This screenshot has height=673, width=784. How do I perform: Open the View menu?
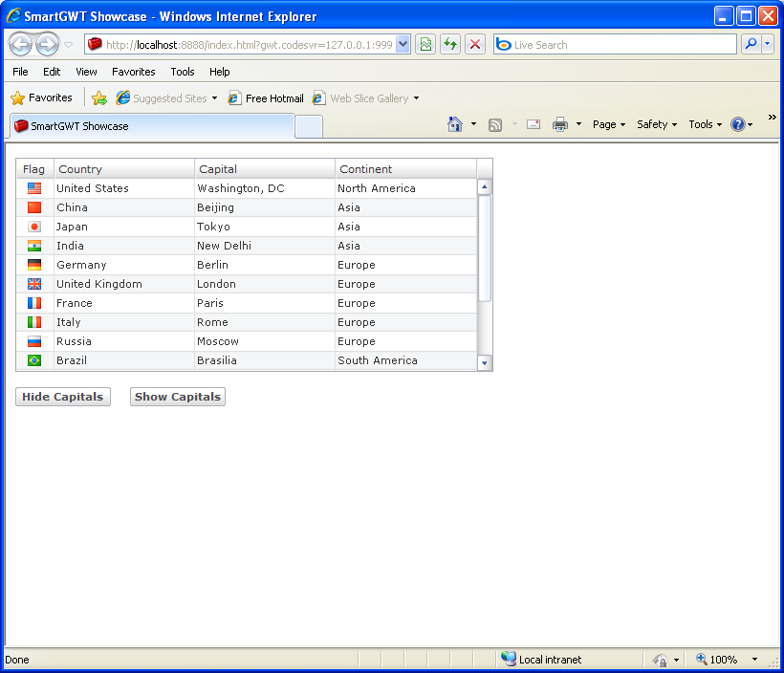86,72
